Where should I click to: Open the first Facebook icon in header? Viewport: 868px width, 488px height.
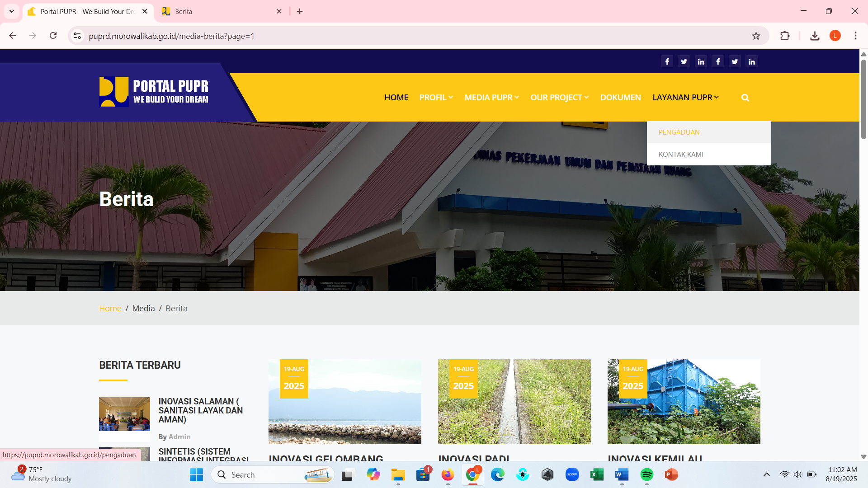[x=667, y=61]
